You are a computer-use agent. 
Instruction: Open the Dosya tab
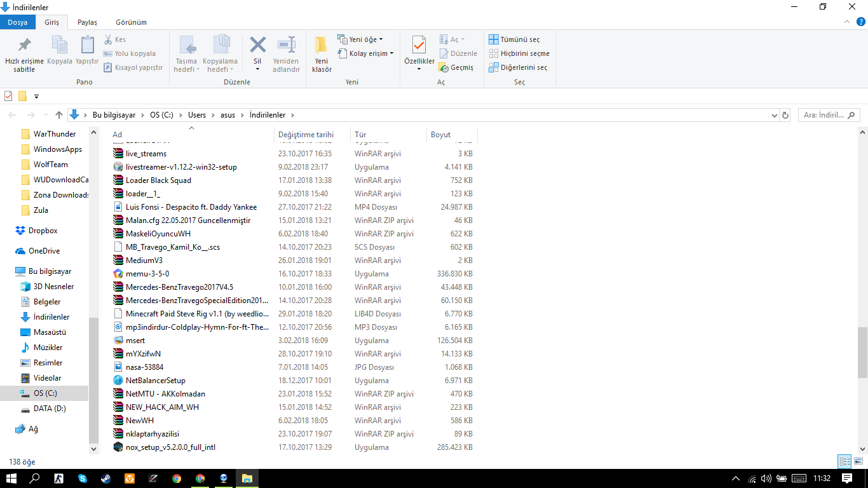pos(18,22)
